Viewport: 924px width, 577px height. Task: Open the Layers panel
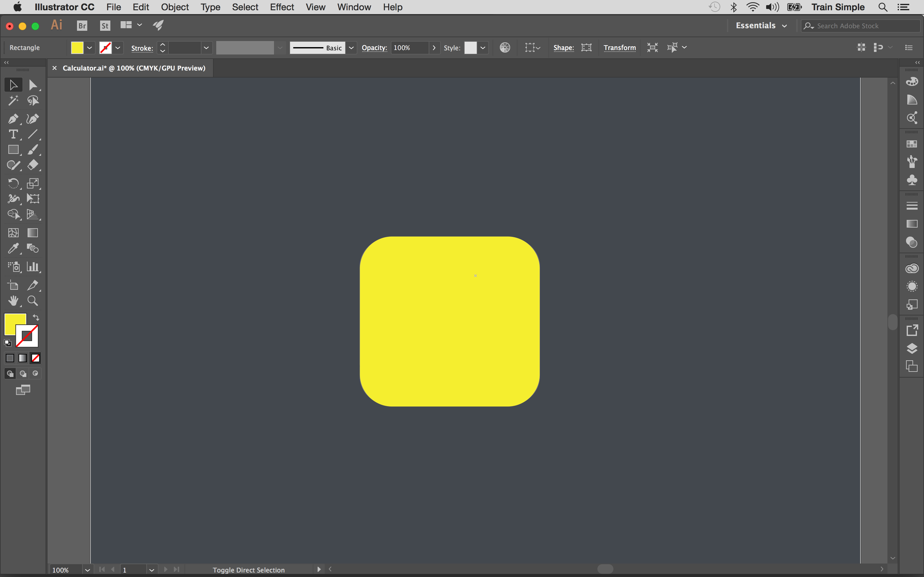pyautogui.click(x=912, y=348)
